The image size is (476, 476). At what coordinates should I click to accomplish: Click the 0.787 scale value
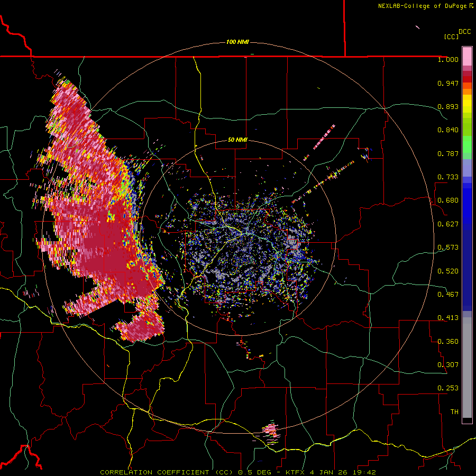pyautogui.click(x=448, y=153)
